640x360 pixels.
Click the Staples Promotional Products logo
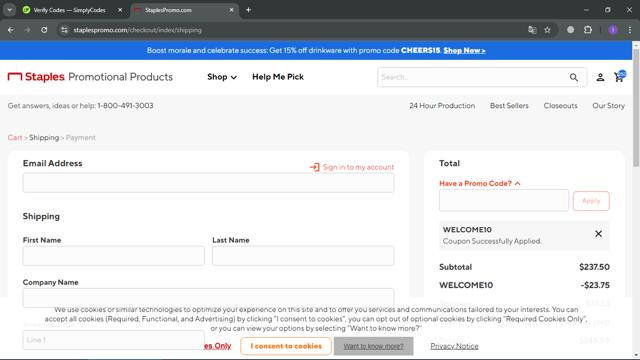(x=90, y=77)
